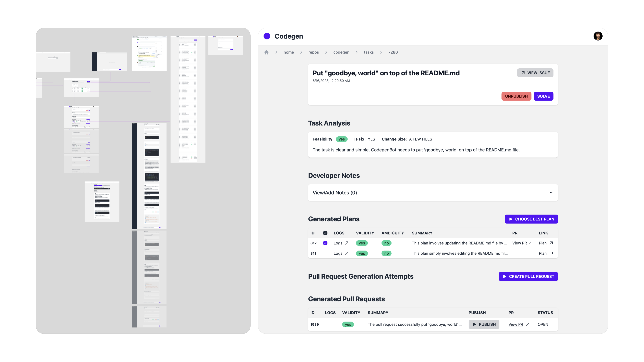Open View PR link for pull request 1539
Viewport: 644px width, 362px height.
pos(516,324)
